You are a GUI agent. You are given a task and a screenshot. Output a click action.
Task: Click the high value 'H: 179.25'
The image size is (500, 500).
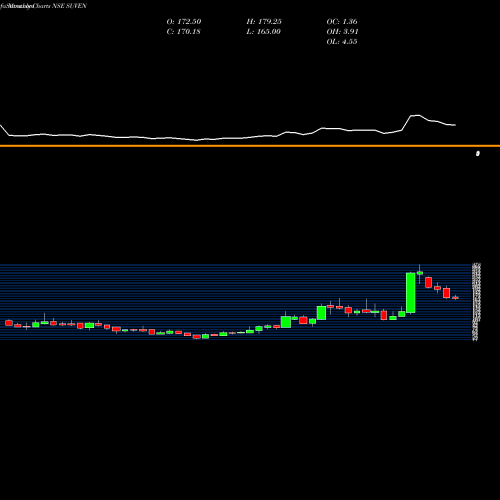264,22
